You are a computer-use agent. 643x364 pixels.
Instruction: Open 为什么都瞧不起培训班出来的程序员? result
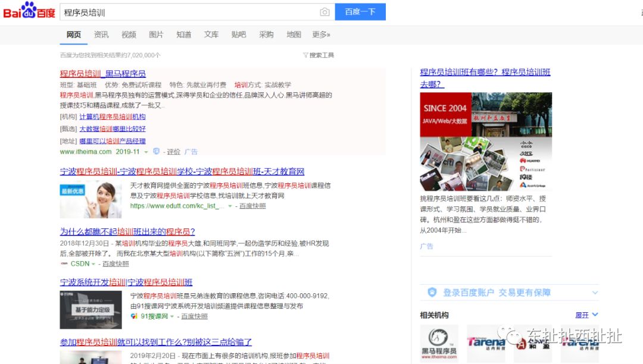(127, 232)
